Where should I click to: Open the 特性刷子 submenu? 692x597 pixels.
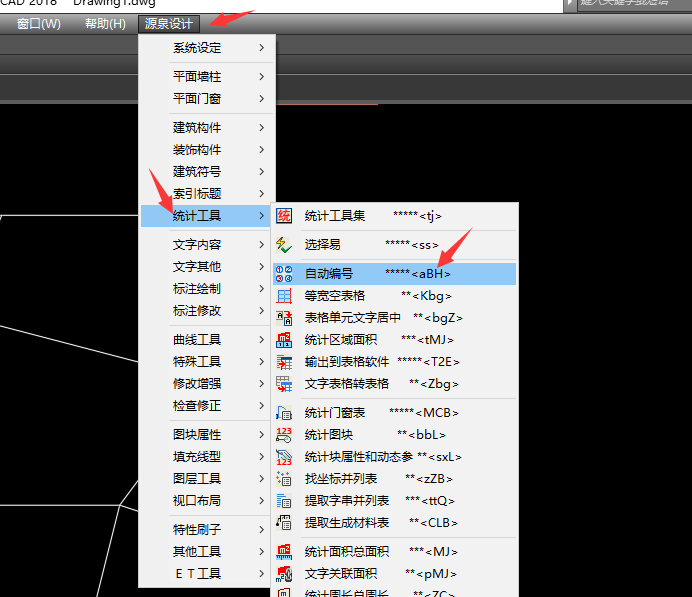coord(206,529)
